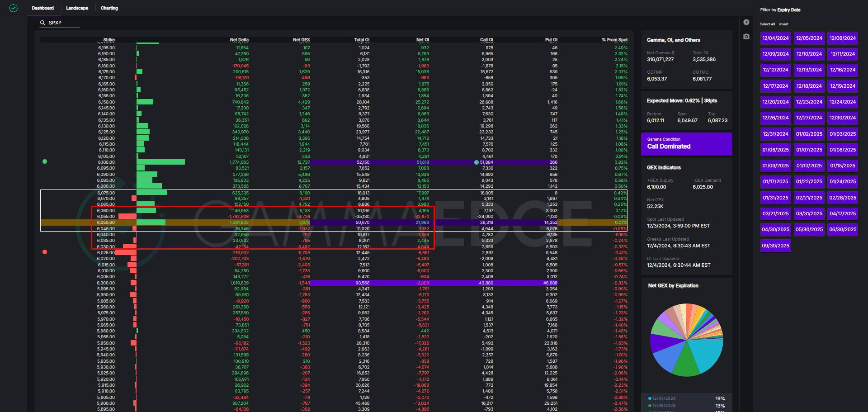Toggle the 01/17/2025 expiry filter

[775, 181]
